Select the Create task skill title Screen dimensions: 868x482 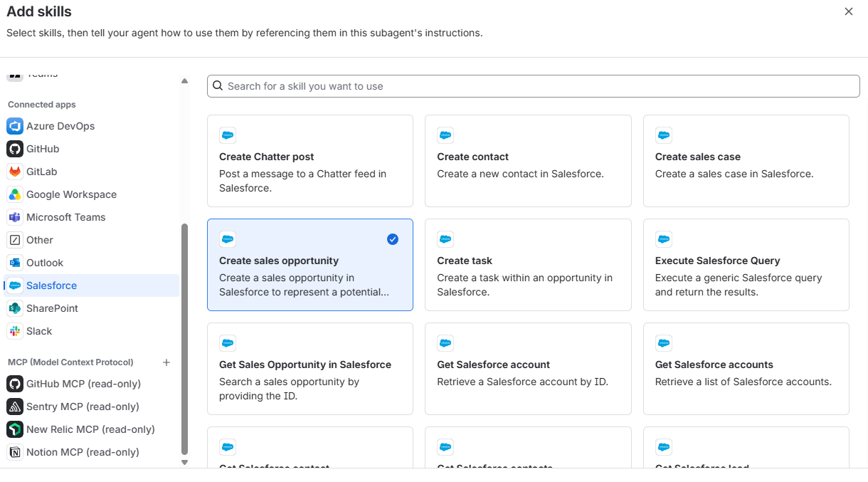[465, 261]
